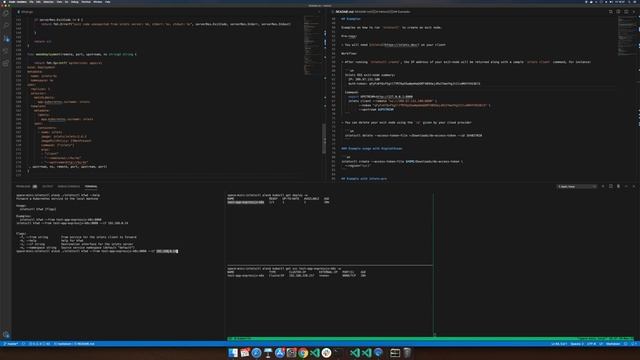Open the Run and Debug view
640x360 pixels.
coord(6,51)
